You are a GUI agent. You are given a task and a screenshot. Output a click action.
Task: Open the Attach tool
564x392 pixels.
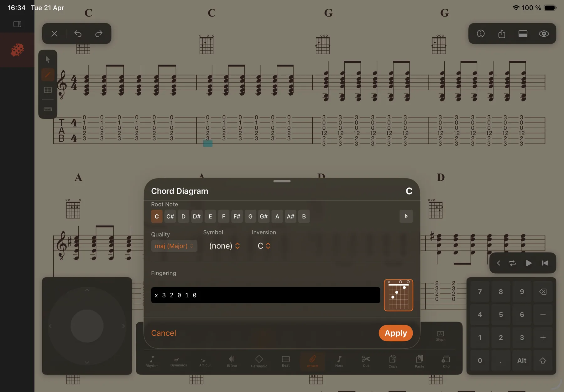coord(312,361)
